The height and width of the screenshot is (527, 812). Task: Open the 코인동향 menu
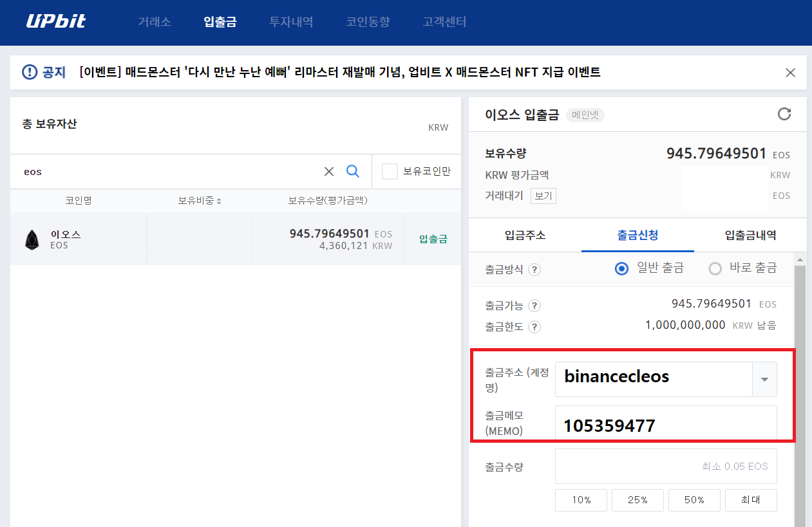coord(368,22)
